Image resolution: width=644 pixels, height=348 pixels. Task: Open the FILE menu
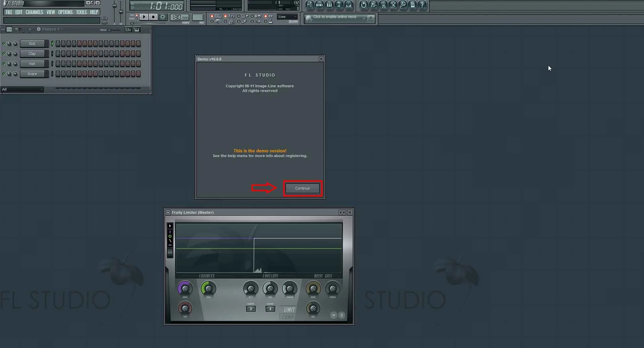click(x=9, y=12)
